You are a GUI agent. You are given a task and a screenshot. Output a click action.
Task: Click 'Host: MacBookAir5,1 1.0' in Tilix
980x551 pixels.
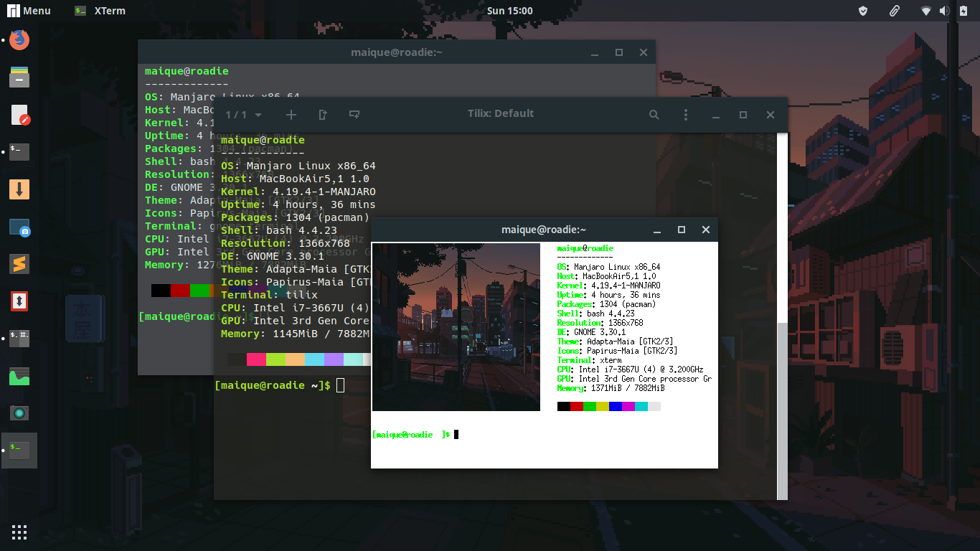point(295,179)
